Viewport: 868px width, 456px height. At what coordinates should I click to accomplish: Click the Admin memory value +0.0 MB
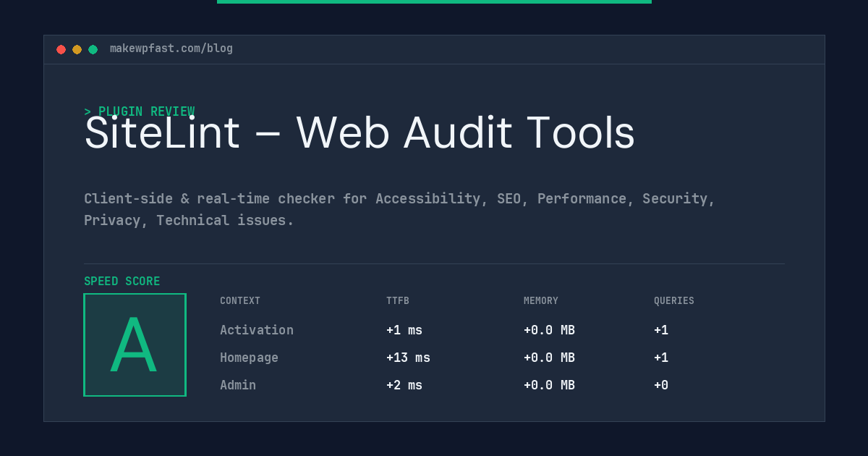pyautogui.click(x=549, y=385)
